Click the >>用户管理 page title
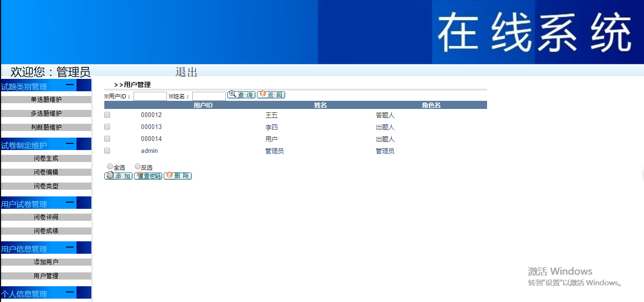644x302 pixels. pyautogui.click(x=133, y=85)
